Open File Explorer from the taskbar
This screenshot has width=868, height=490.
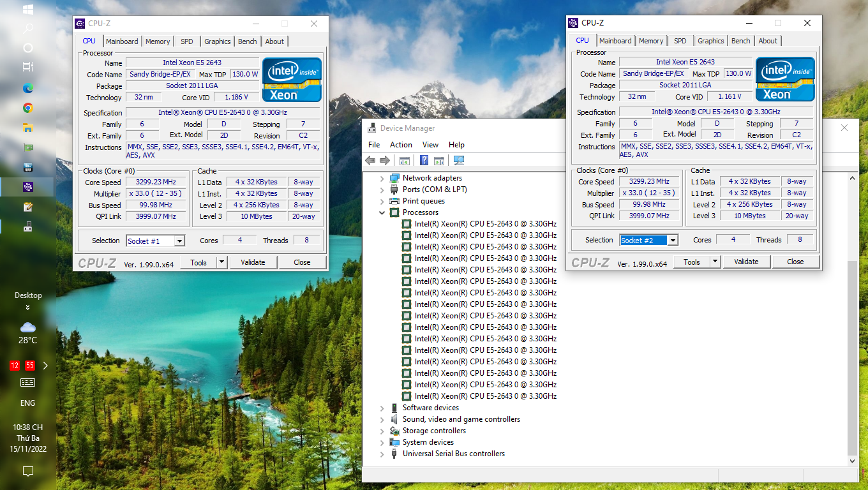(x=28, y=128)
